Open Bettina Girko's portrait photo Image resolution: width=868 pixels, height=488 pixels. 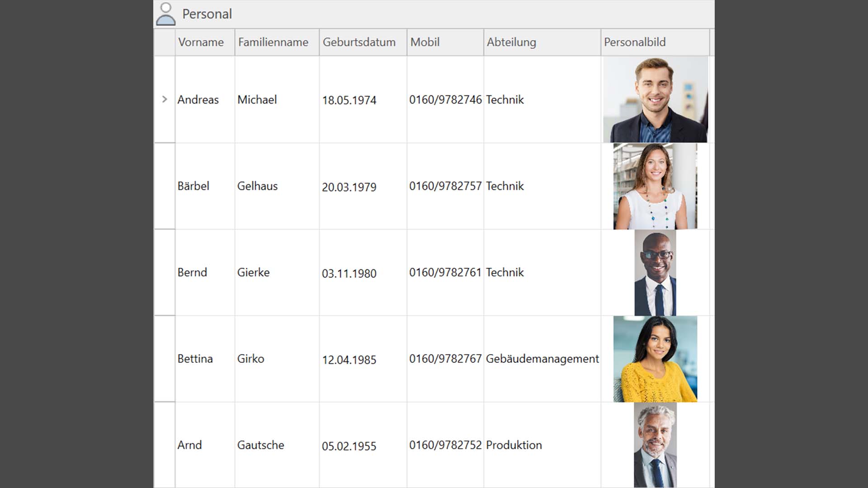(x=655, y=359)
